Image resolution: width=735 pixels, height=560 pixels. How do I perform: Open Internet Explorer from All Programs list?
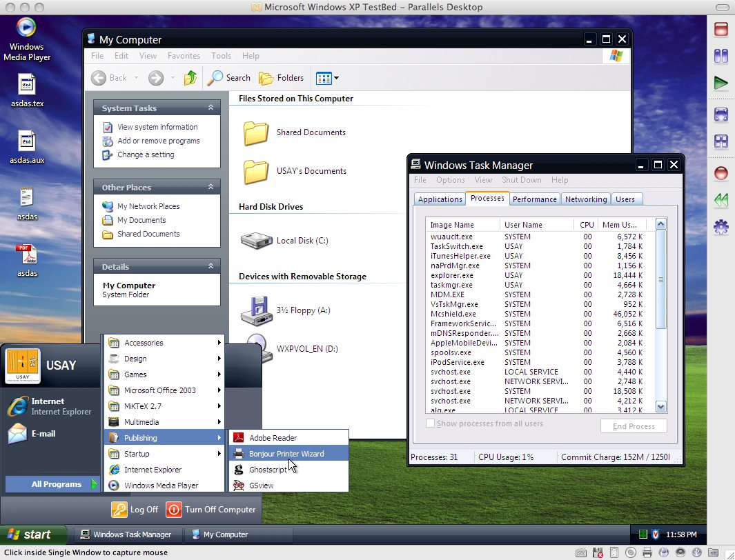pos(164,470)
